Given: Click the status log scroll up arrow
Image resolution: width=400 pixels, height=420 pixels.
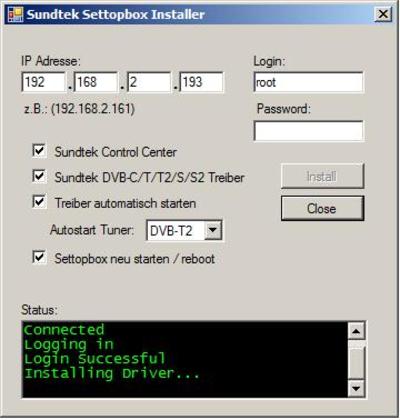Looking at the screenshot, I should click(356, 331).
